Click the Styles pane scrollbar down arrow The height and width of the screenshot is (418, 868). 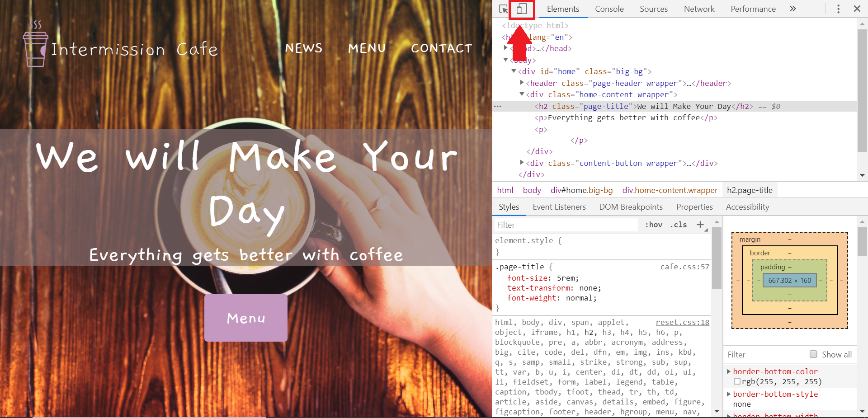pyautogui.click(x=717, y=411)
